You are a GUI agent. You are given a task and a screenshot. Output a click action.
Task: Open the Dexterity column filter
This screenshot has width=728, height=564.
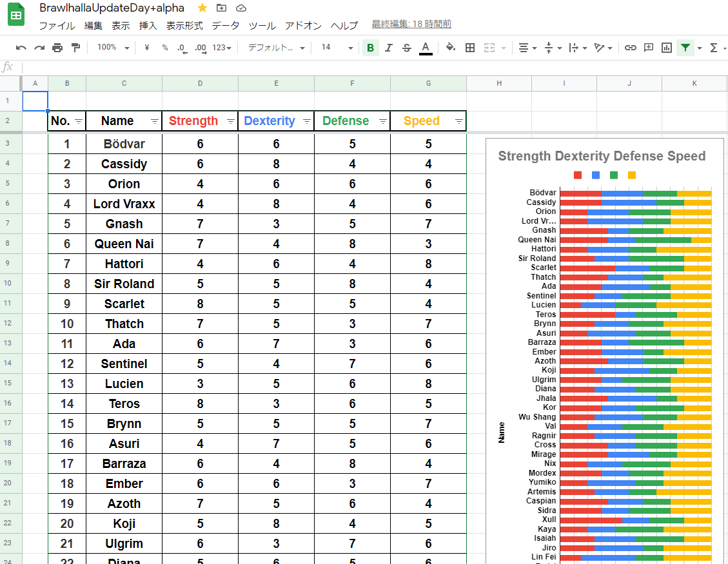pos(307,121)
